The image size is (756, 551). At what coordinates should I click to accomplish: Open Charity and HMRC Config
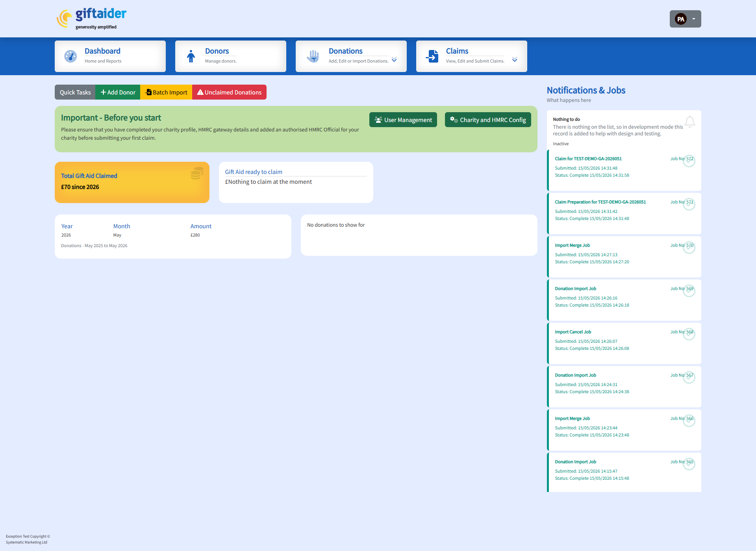tap(488, 120)
